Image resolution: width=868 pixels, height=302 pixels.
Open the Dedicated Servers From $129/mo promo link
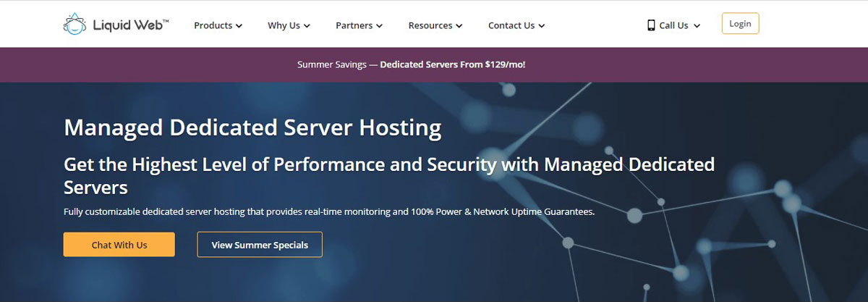tap(453, 64)
